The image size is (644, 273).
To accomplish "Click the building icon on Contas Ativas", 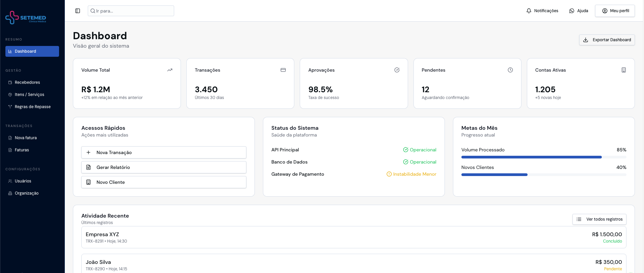I will tap(624, 70).
